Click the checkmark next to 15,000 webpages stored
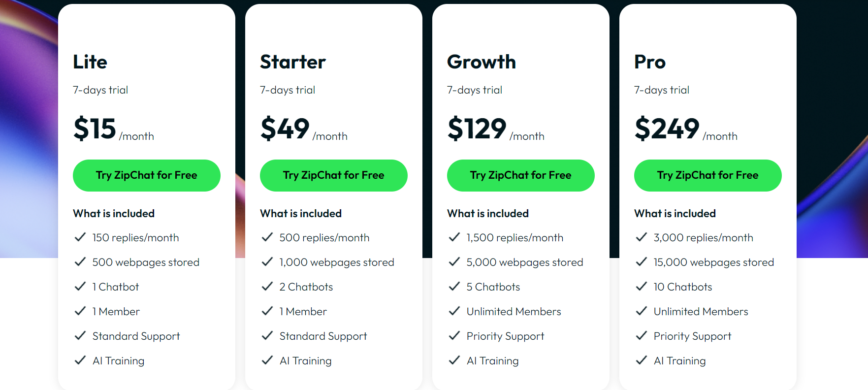Image resolution: width=868 pixels, height=390 pixels. click(x=642, y=261)
